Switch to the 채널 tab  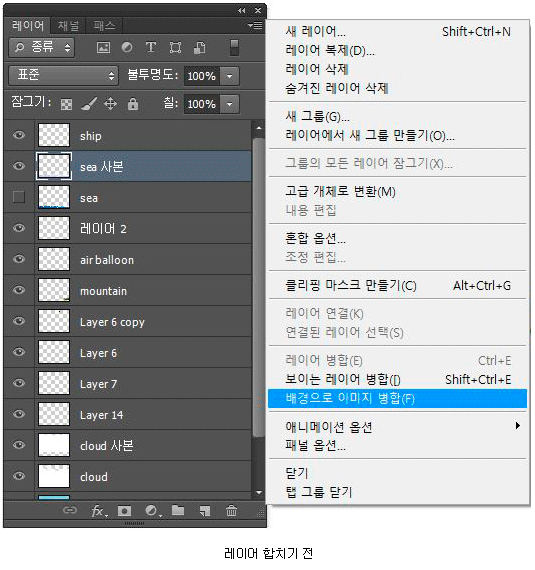(x=68, y=26)
